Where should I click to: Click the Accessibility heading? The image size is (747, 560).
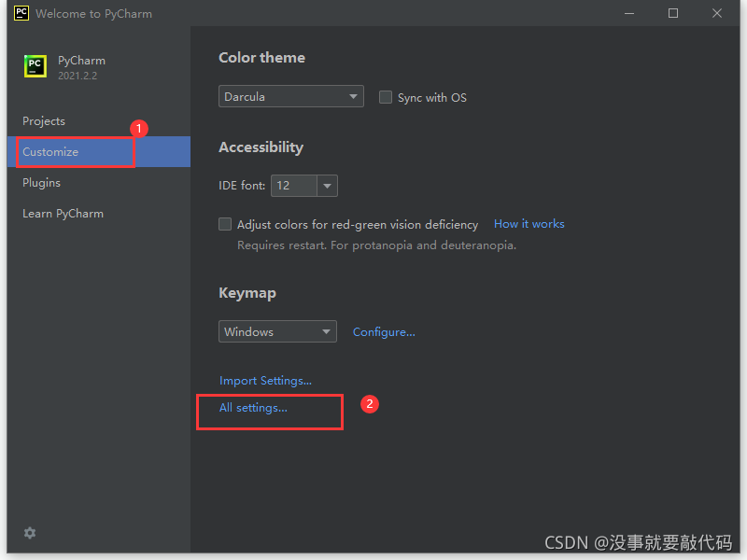pos(261,147)
